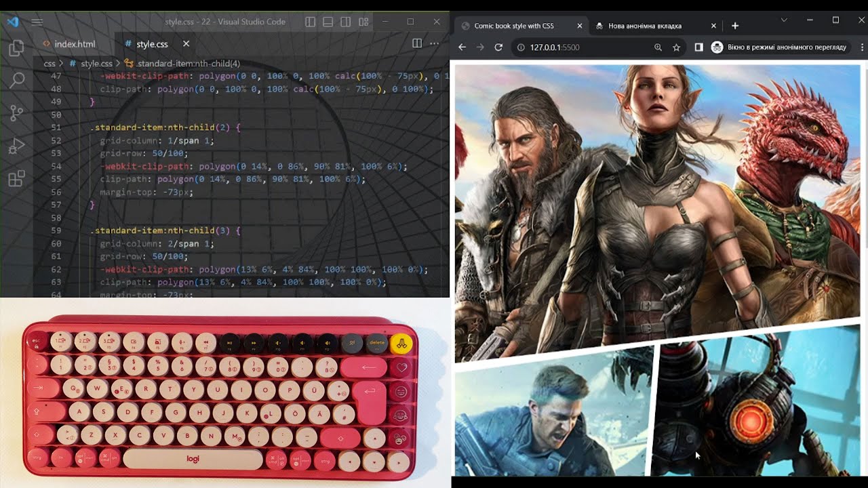This screenshot has width=868, height=488.
Task: Toggle the Chrome side panel
Action: [698, 47]
